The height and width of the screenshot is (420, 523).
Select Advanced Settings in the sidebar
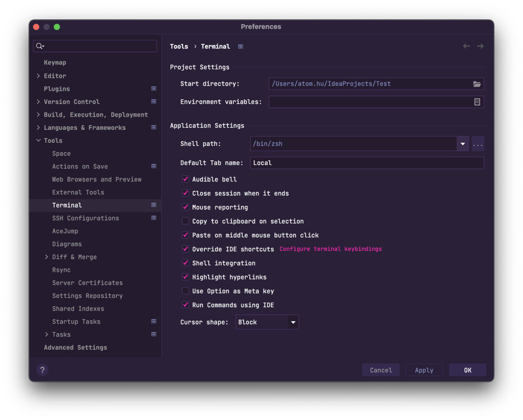pos(75,347)
